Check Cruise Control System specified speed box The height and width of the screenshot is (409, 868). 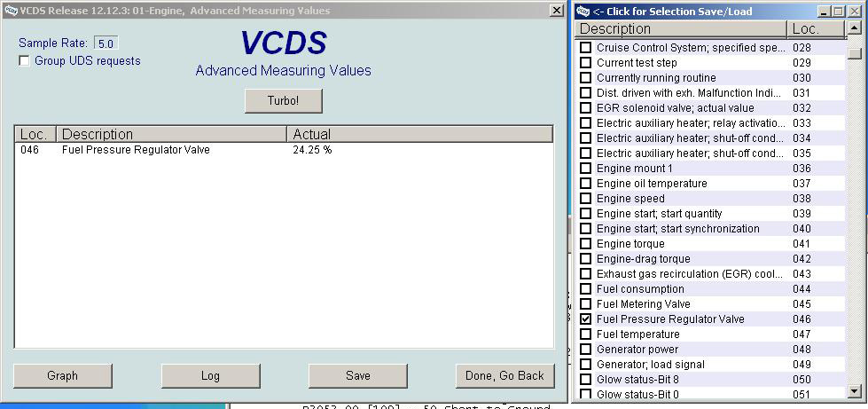pyautogui.click(x=585, y=48)
